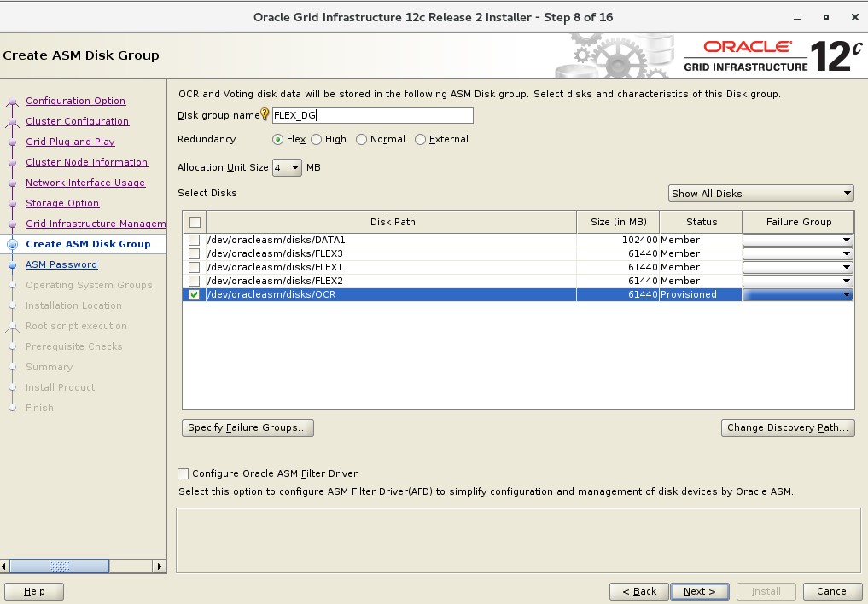
Task: Enable Configure Oracle ASM Filter Driver
Action: point(184,473)
